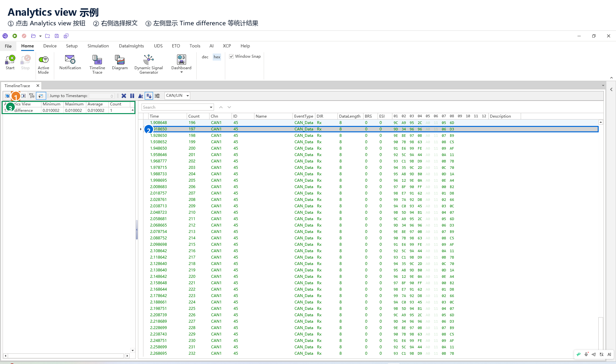Click the paper plane send icon

coord(594,354)
